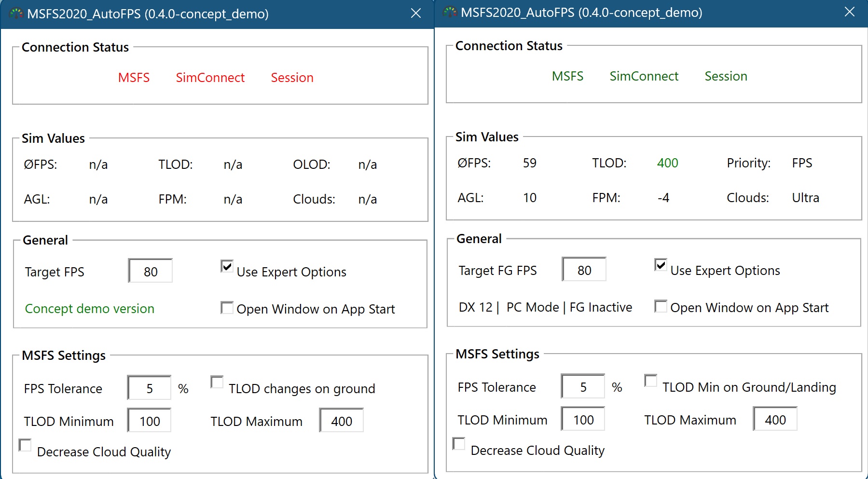Click the red MSFS status label
Image resolution: width=868 pixels, height=479 pixels.
pos(134,78)
